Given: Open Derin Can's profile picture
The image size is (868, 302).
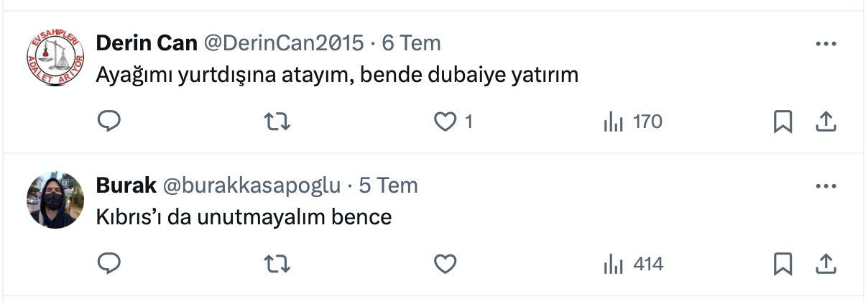Looking at the screenshot, I should coord(55,58).
